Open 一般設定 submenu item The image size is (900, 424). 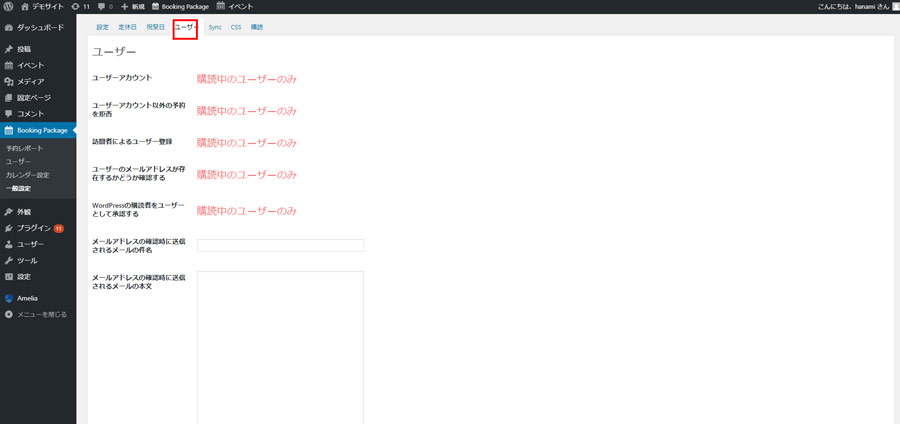click(x=18, y=188)
